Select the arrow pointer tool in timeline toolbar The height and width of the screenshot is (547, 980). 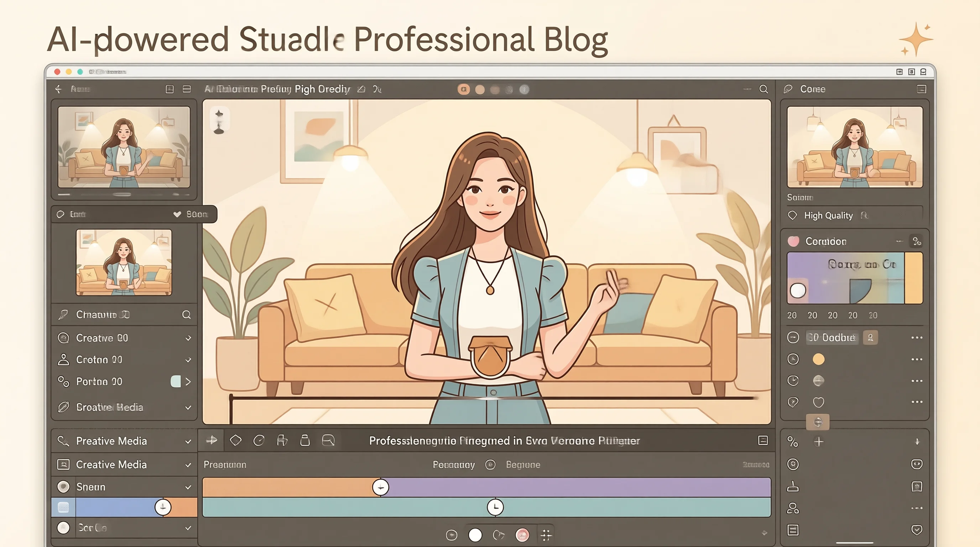[x=212, y=441]
